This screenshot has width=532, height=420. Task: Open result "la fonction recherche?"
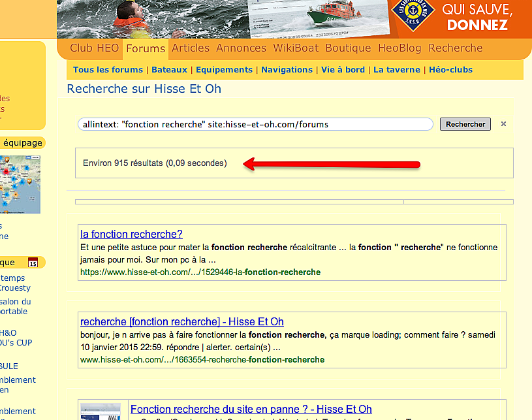click(x=131, y=234)
